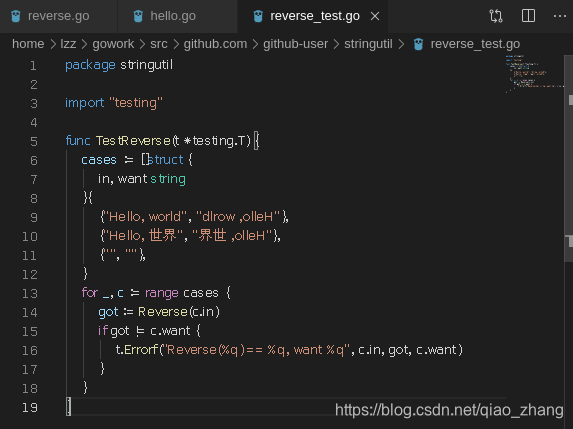
Task: Expand the chevron after stringutil breadcrumb
Action: tap(402, 44)
